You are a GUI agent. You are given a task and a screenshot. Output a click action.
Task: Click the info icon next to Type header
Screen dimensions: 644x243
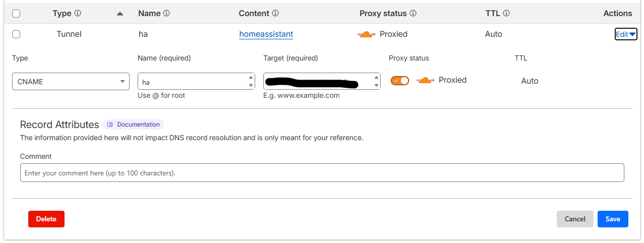pos(78,14)
